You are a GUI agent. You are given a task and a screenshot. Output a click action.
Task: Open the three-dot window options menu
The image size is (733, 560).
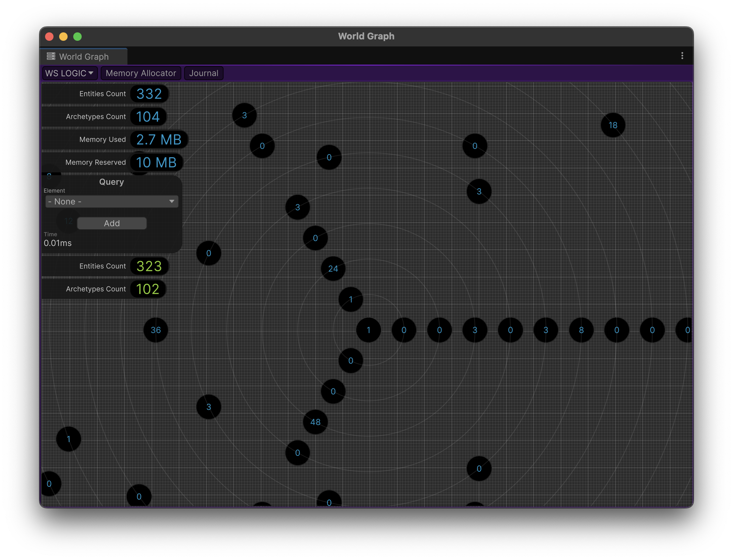click(682, 56)
